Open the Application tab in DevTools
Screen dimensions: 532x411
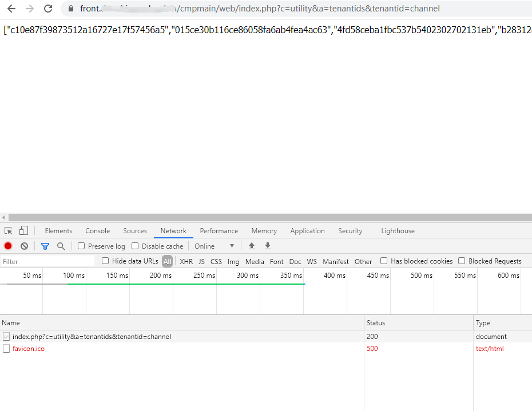click(x=307, y=231)
